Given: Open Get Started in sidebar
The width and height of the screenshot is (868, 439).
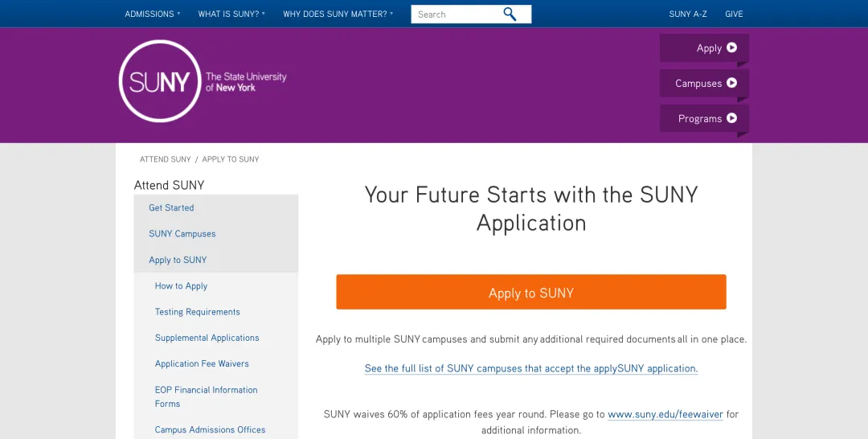Looking at the screenshot, I should [x=171, y=207].
